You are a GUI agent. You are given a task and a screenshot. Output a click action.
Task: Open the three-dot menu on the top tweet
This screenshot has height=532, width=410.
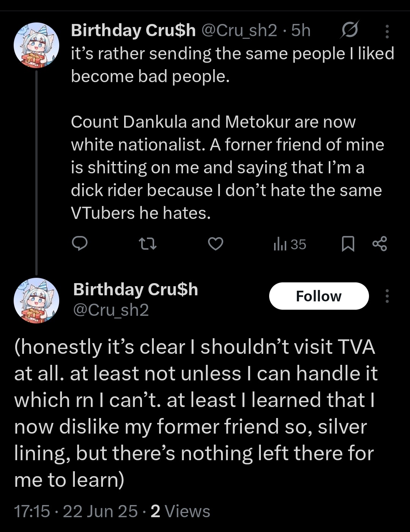[x=387, y=31]
